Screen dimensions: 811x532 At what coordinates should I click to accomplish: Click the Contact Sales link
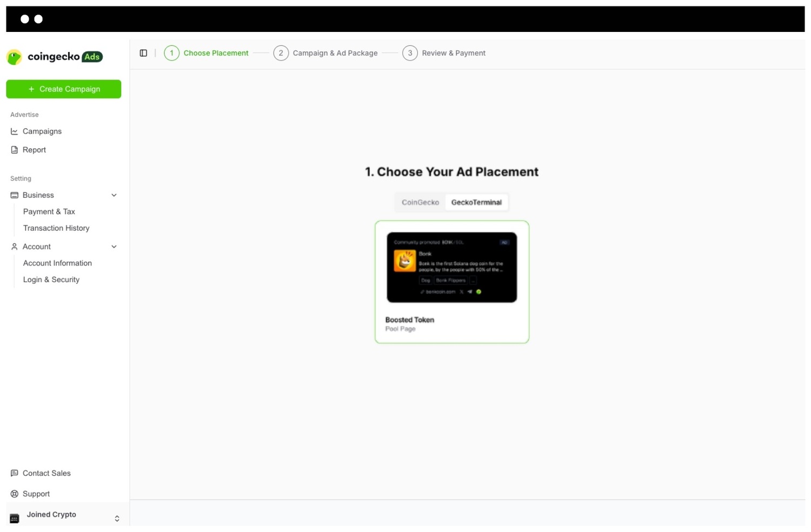(46, 473)
